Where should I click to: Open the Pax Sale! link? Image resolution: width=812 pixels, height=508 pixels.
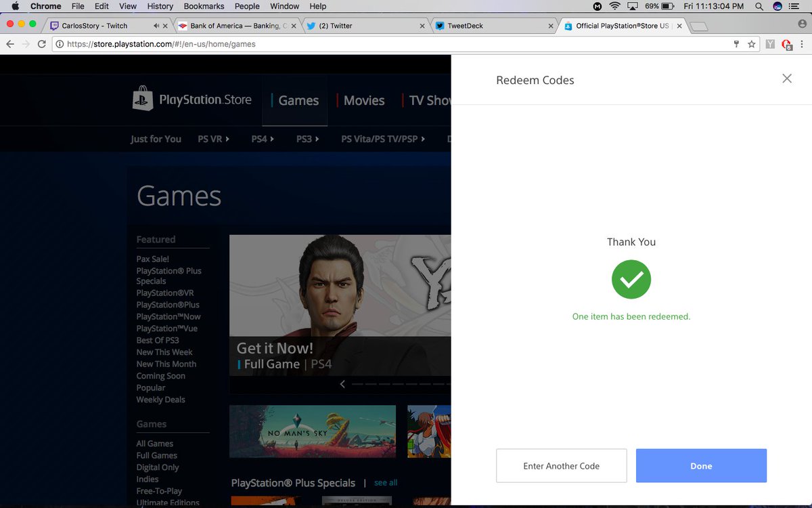tap(153, 259)
